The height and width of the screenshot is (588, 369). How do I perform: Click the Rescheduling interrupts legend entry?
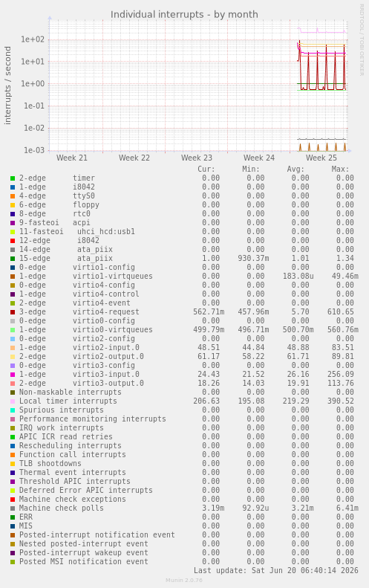pyautogui.click(x=71, y=446)
